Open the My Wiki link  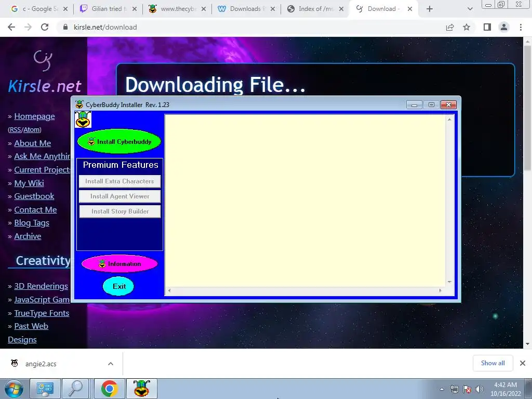click(29, 183)
